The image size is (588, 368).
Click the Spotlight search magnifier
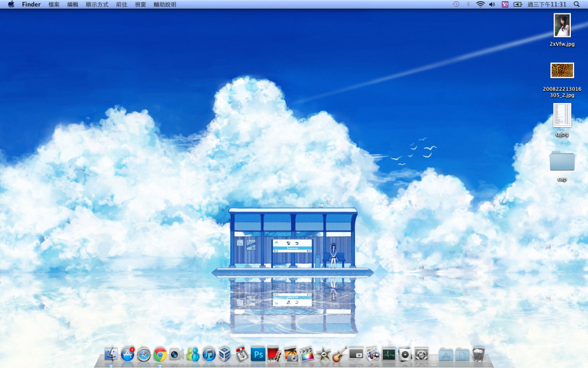coord(577,5)
